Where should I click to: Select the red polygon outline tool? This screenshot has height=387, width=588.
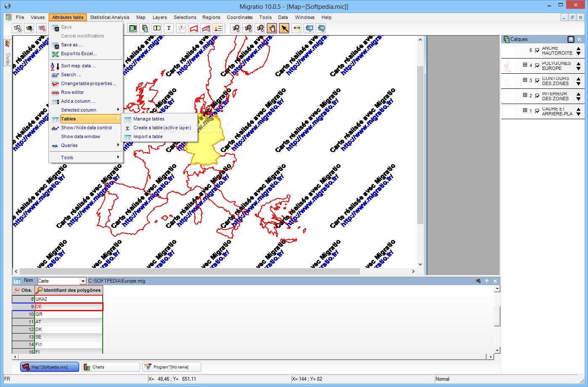[194, 28]
